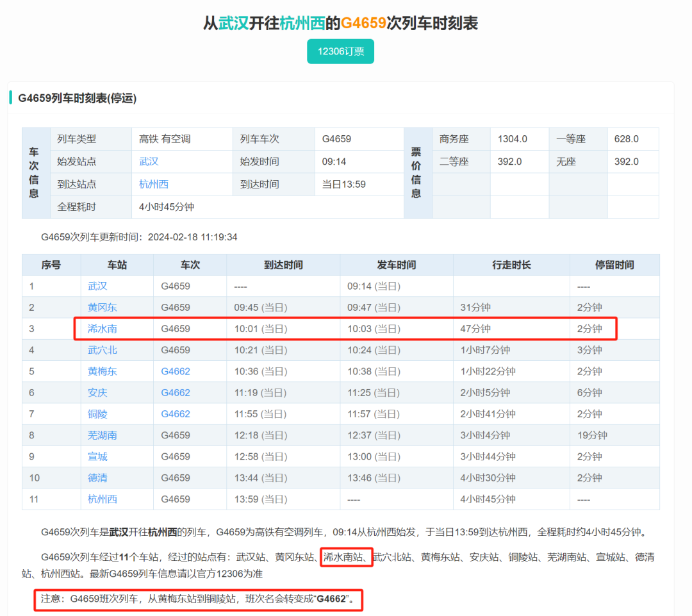Open 武汉 station link in row 1

pos(97,286)
